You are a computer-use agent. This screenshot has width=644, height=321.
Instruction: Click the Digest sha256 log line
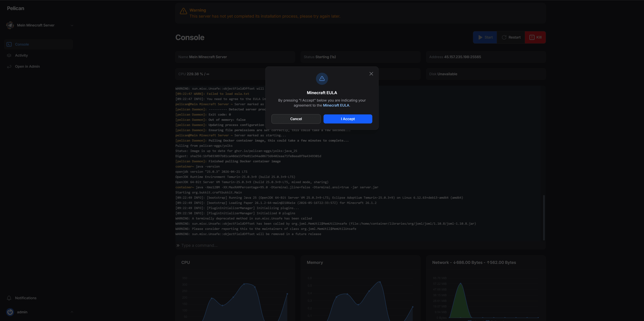[248, 156]
